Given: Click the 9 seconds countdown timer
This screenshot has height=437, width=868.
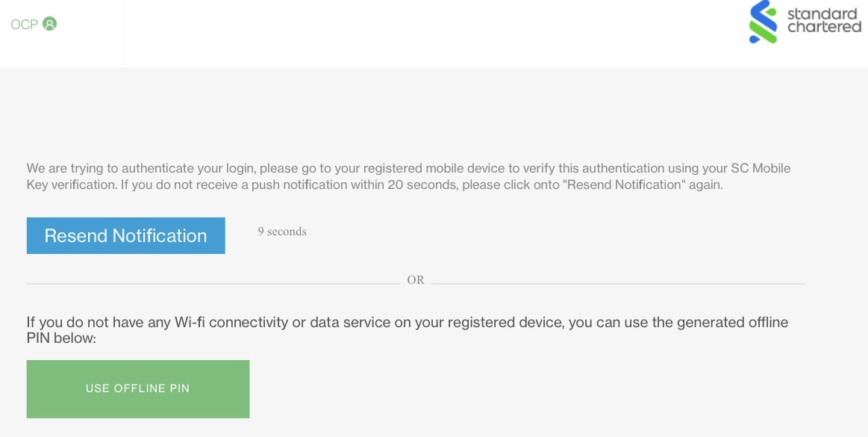Looking at the screenshot, I should click(281, 232).
